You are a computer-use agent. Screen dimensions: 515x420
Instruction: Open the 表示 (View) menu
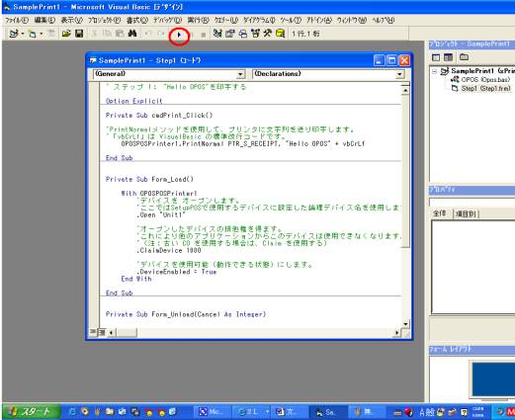pyautogui.click(x=71, y=21)
